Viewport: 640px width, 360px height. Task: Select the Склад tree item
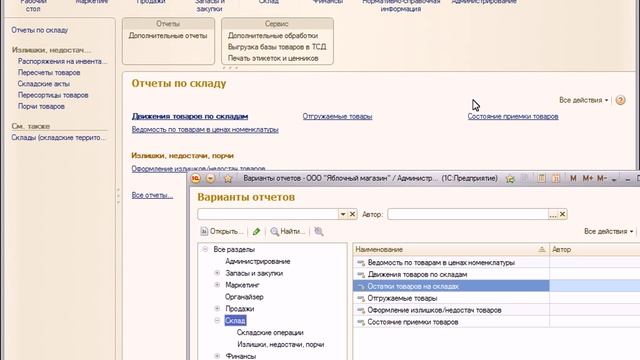point(235,320)
